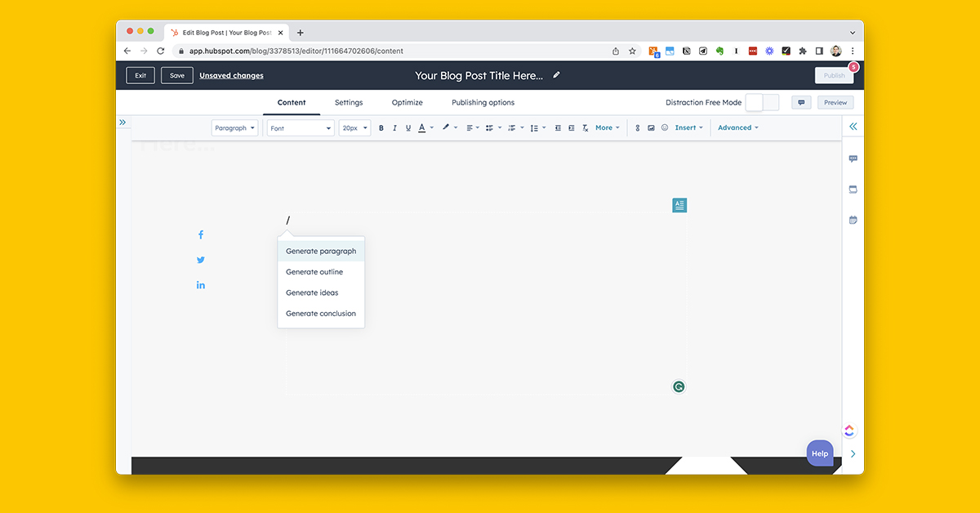This screenshot has height=513, width=980.
Task: Click the text color letter A icon
Action: [421, 128]
